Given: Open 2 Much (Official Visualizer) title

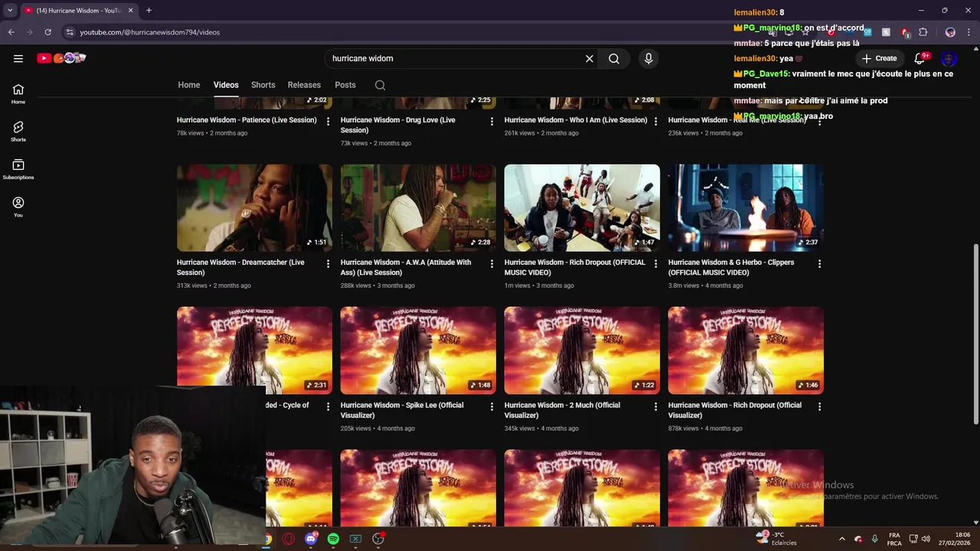Looking at the screenshot, I should tap(562, 410).
